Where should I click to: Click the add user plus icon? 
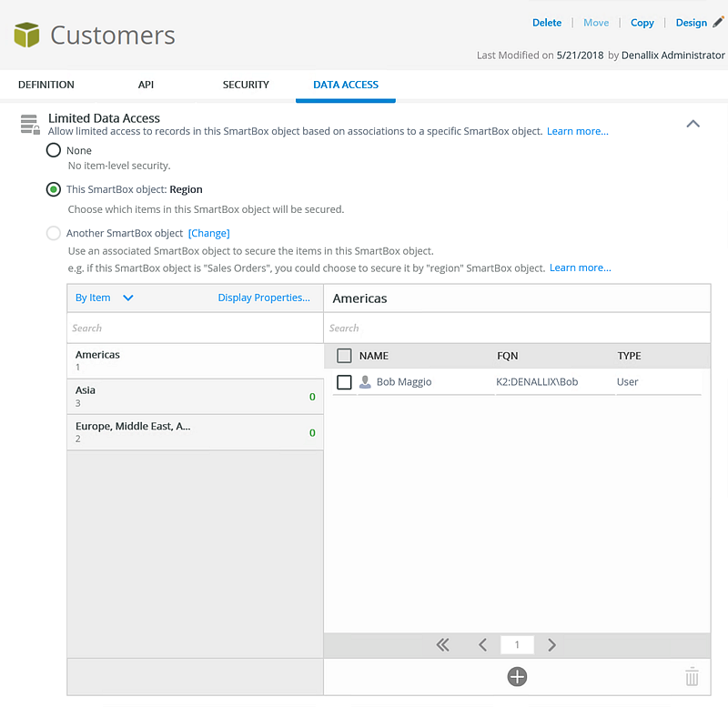click(x=517, y=676)
